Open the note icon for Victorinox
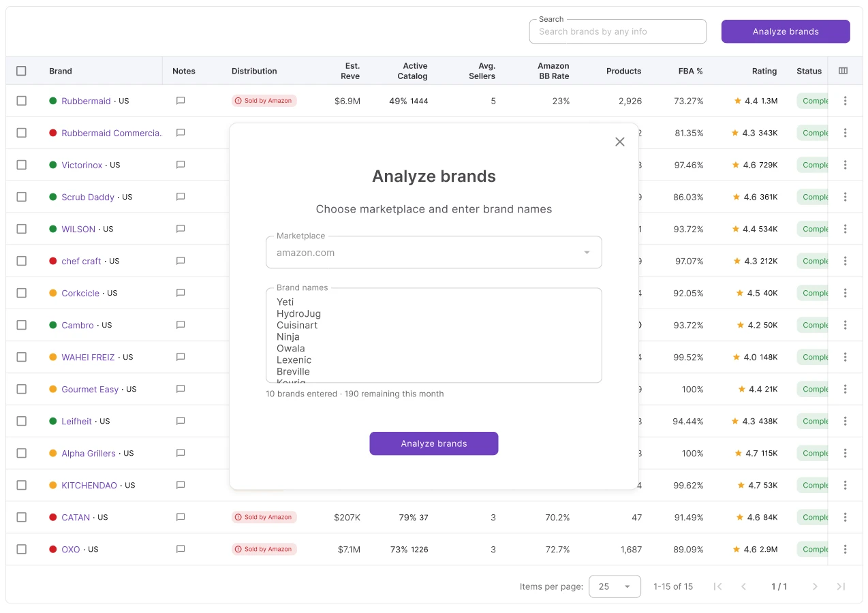868x613 pixels. tap(181, 165)
